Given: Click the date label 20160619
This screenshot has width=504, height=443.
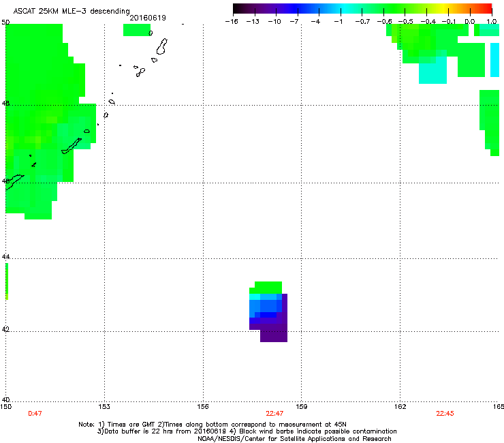Looking at the screenshot, I should click(148, 18).
